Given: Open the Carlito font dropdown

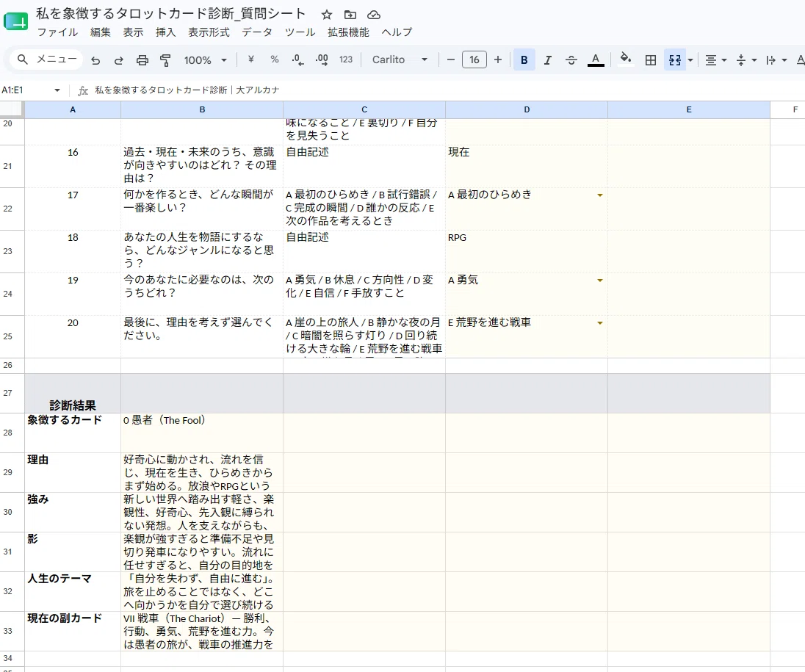Looking at the screenshot, I should 400,59.
